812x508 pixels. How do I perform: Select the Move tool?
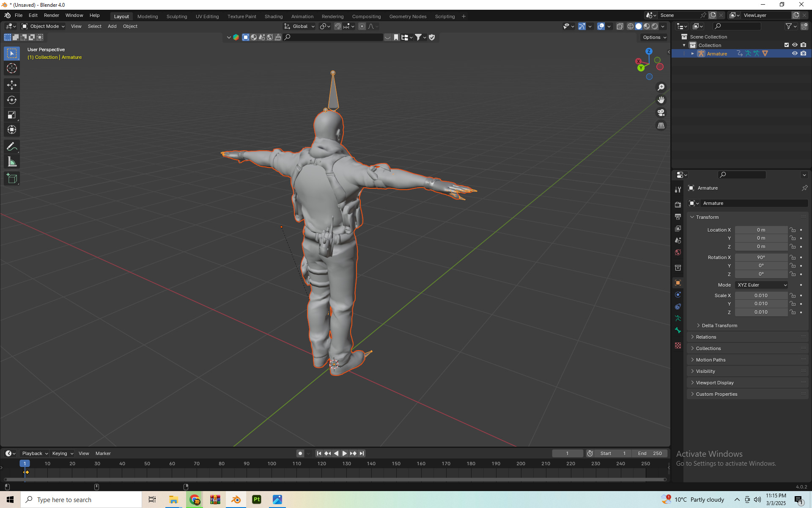[x=12, y=85]
